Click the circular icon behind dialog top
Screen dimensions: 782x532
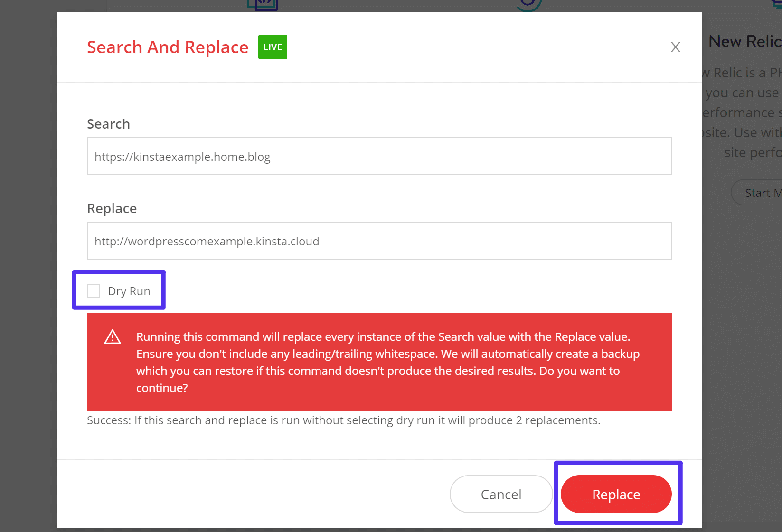tap(529, 5)
